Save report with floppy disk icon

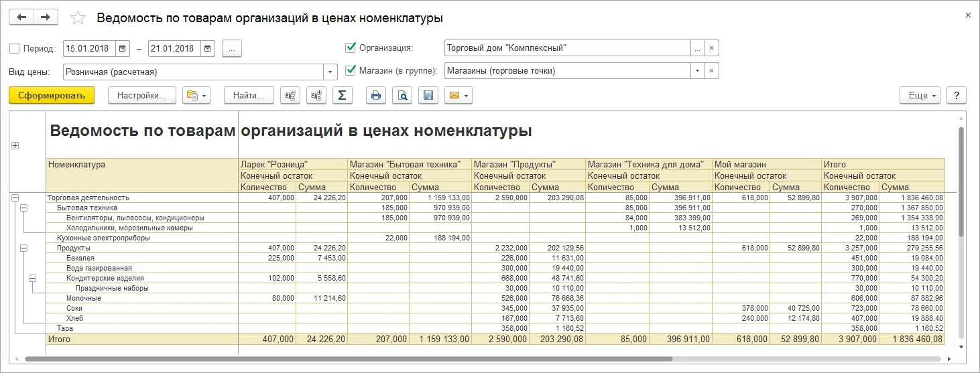click(x=428, y=96)
